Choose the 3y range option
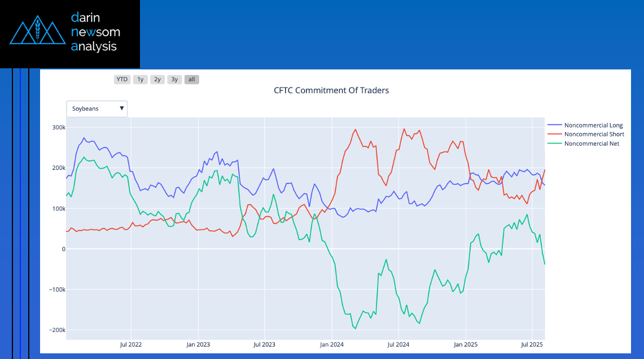Screen dimensions: 644x359 pyautogui.click(x=174, y=80)
